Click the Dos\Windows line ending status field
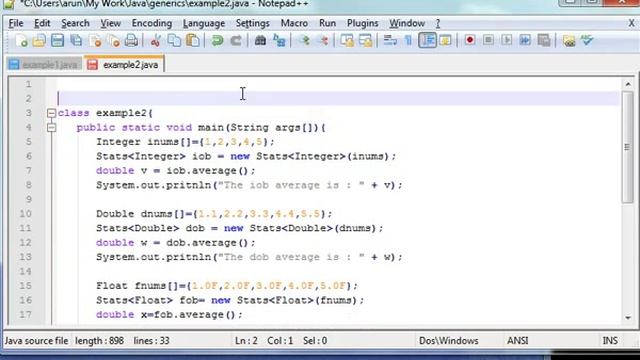The image size is (640, 360). [449, 340]
